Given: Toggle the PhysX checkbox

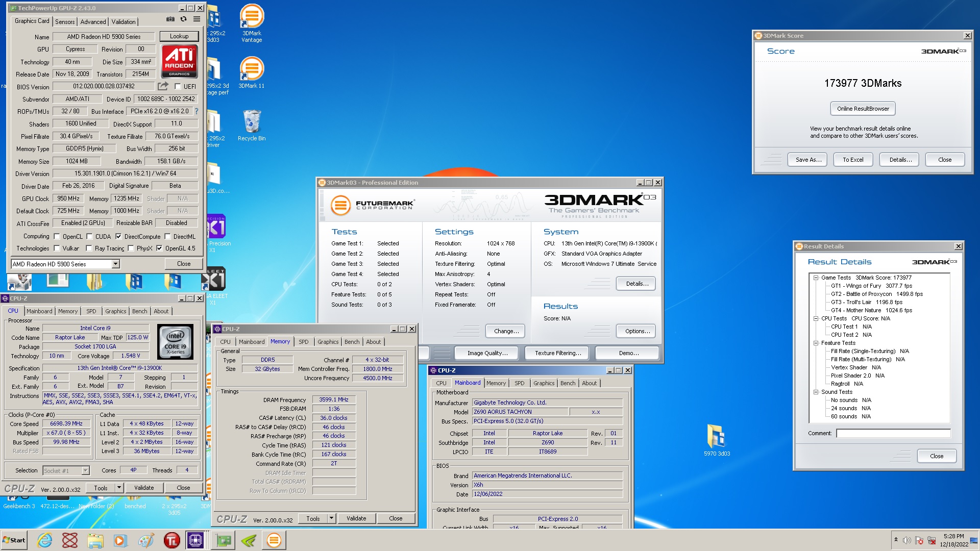Looking at the screenshot, I should click(x=131, y=248).
